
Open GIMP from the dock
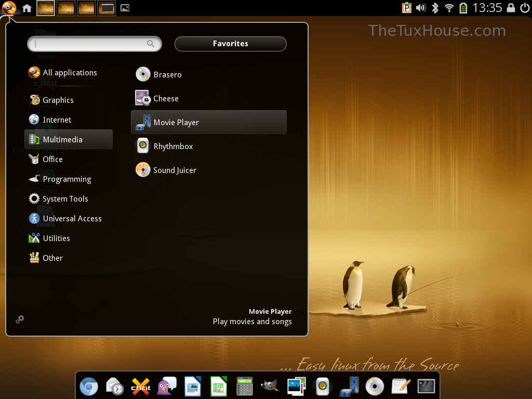click(270, 387)
